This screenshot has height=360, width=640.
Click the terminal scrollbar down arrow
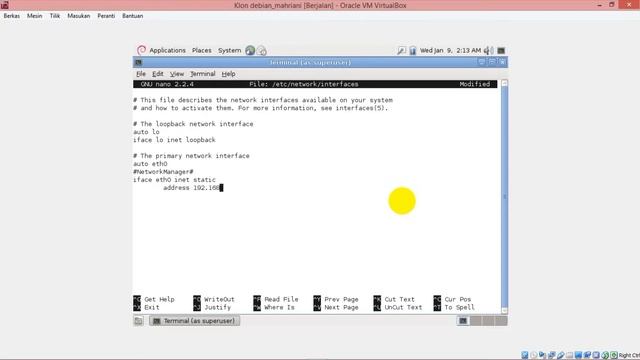(504, 311)
